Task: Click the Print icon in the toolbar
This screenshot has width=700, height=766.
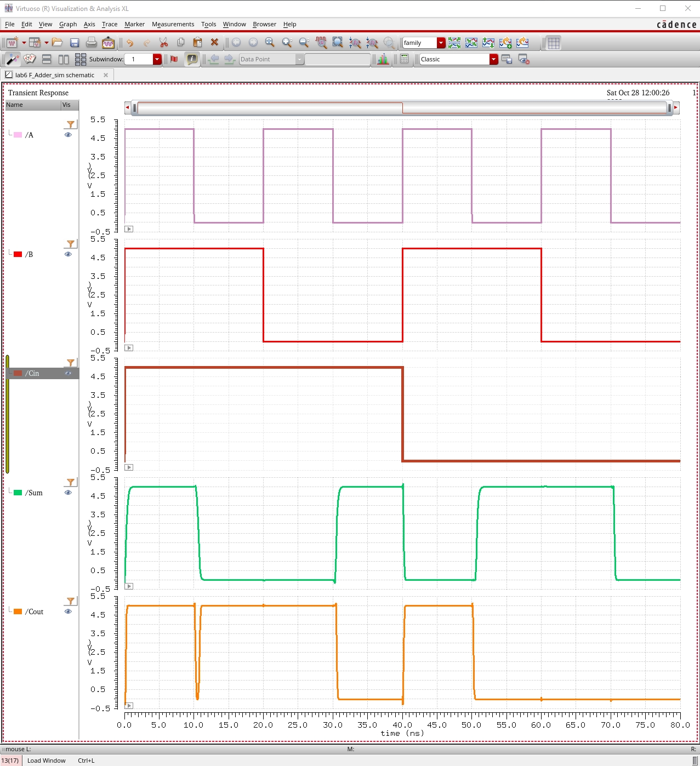Action: [x=92, y=43]
